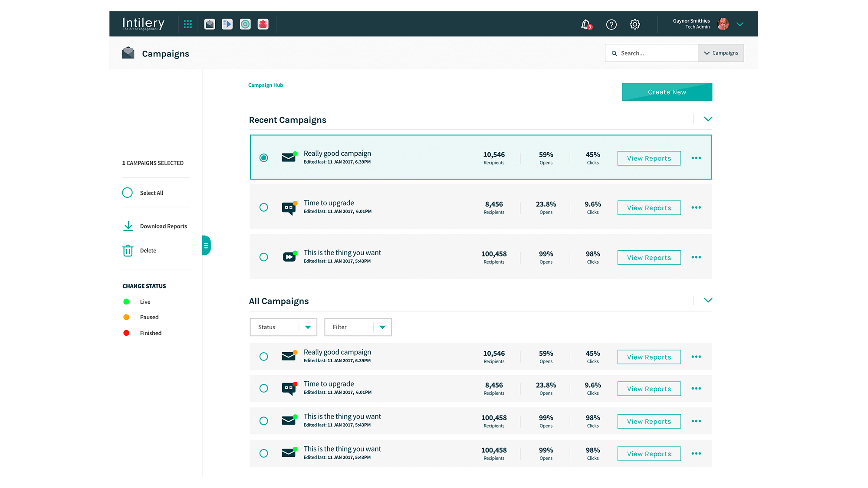Click the Campaign Hub breadcrumb link
This screenshot has height=488, width=868.
coord(266,85)
